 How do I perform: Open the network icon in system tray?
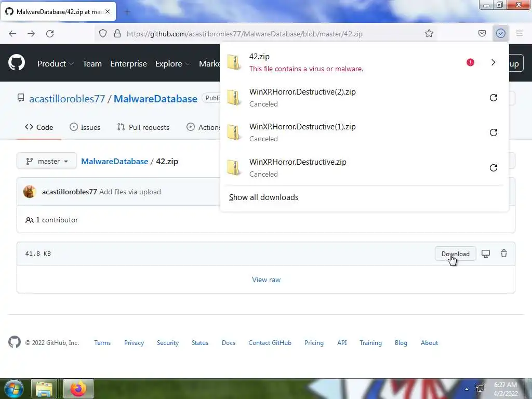pyautogui.click(x=480, y=389)
